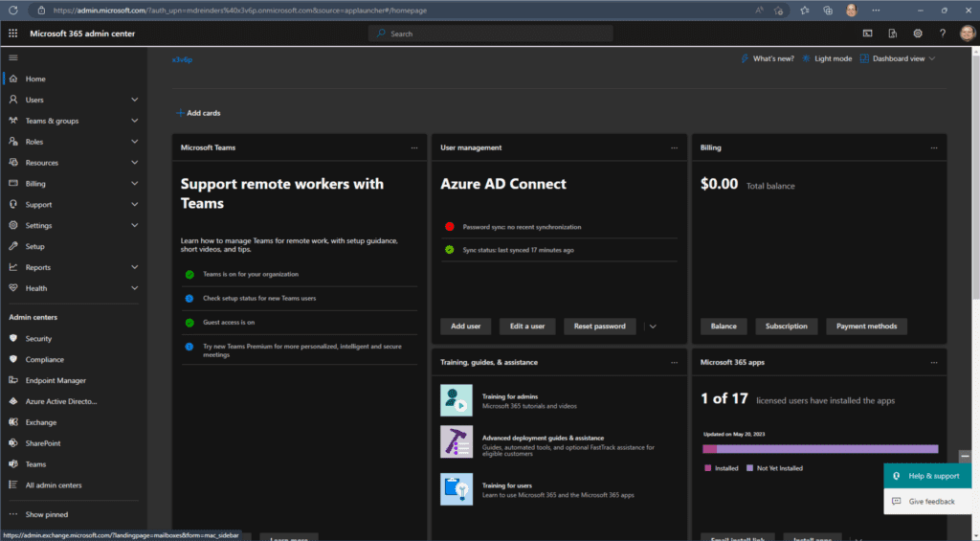Click the Search field in header
Image resolution: width=980 pixels, height=541 pixels.
491,34
